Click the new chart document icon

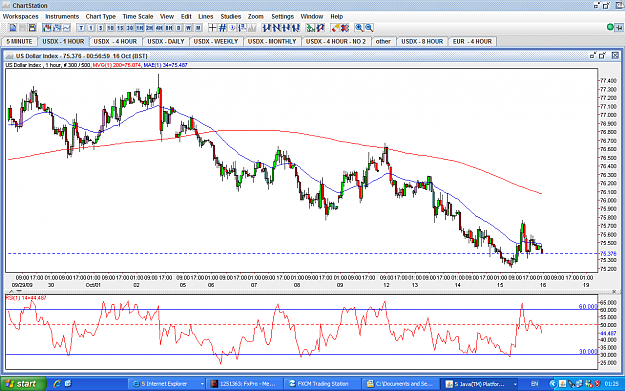13,28
